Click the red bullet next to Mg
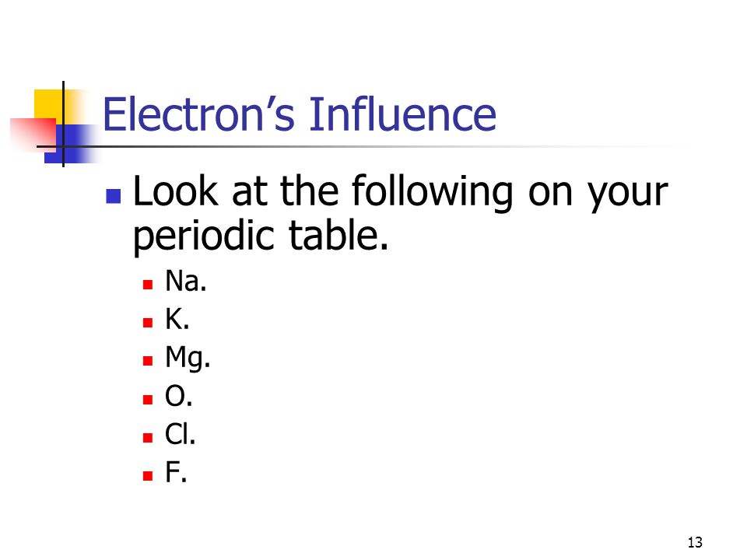The image size is (747, 560). pos(148,361)
